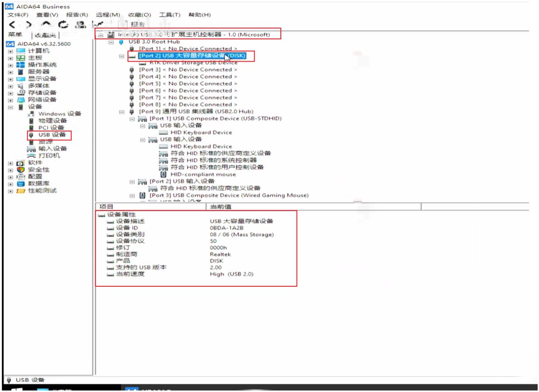Click the 存储设备 disk icon in sidebar
The width and height of the screenshot is (539, 392).
21,93
